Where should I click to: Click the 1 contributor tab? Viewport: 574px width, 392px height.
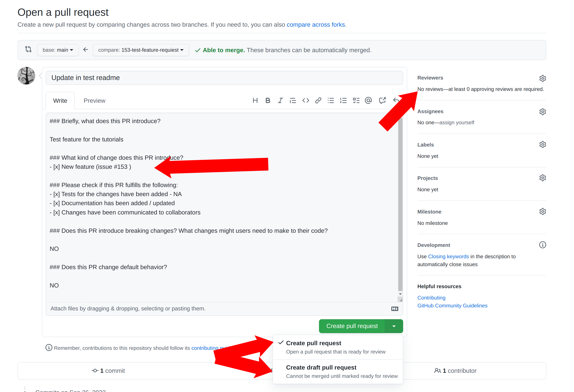(x=455, y=371)
